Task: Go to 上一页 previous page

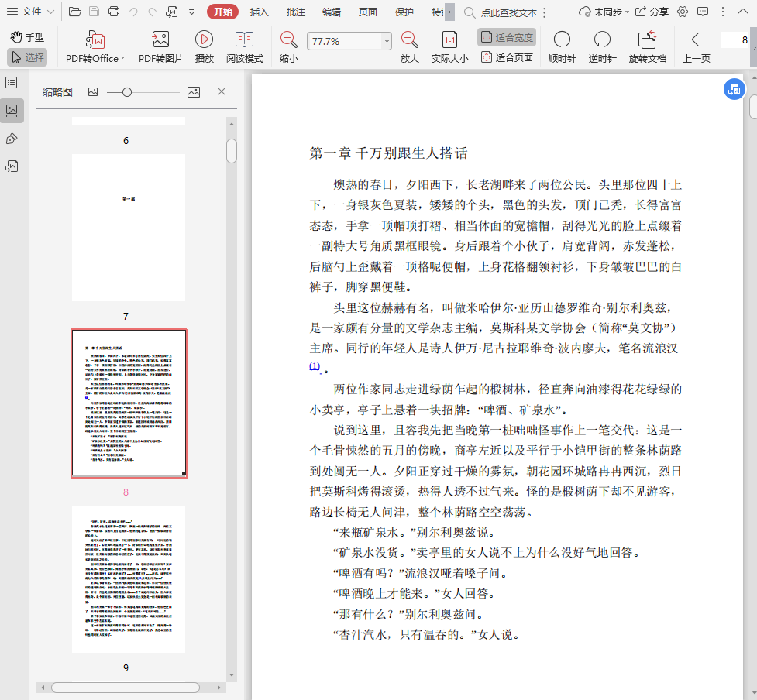Action: click(x=696, y=46)
